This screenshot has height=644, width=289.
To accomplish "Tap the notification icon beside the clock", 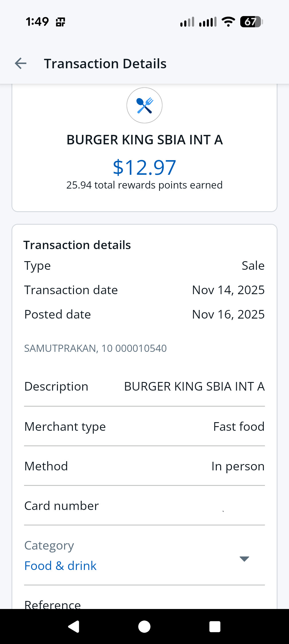I will tap(60, 22).
